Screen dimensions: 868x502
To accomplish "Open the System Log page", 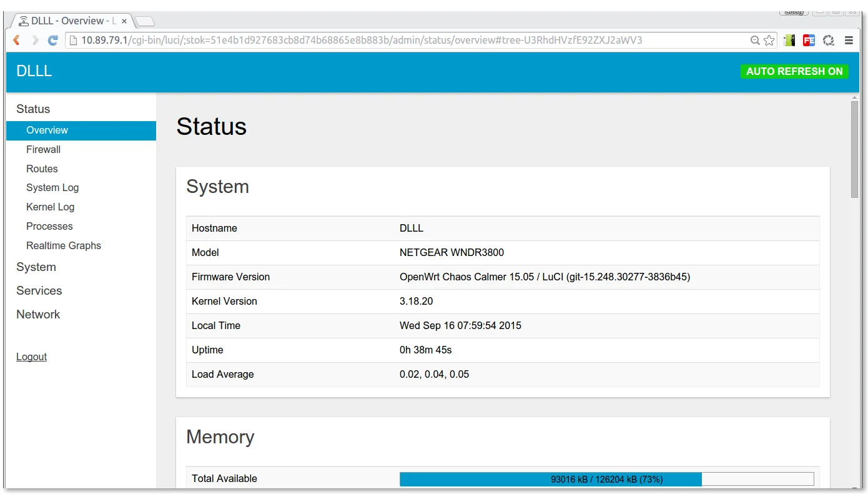I will 52,188.
